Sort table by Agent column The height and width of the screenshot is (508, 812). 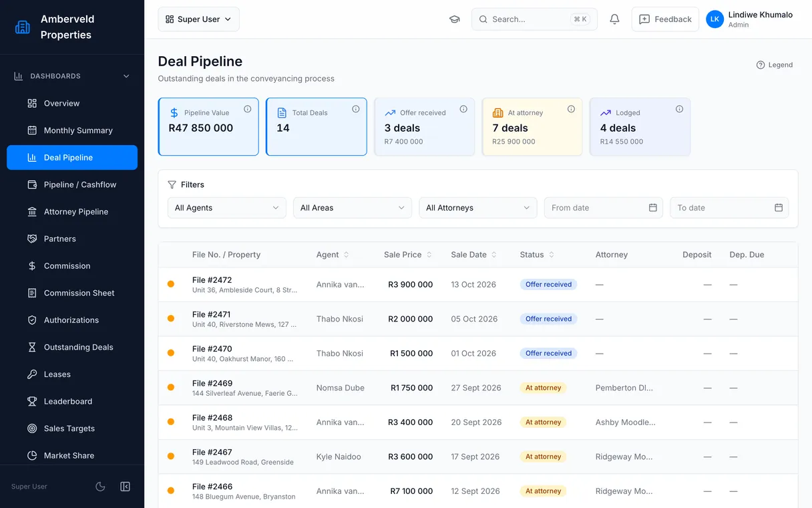point(333,255)
